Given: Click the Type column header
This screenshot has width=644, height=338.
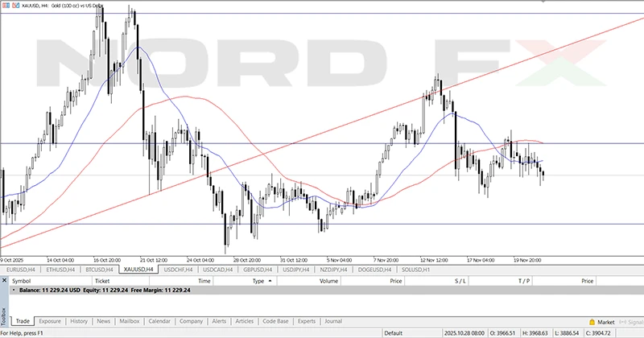Looking at the screenshot, I should (246, 281).
